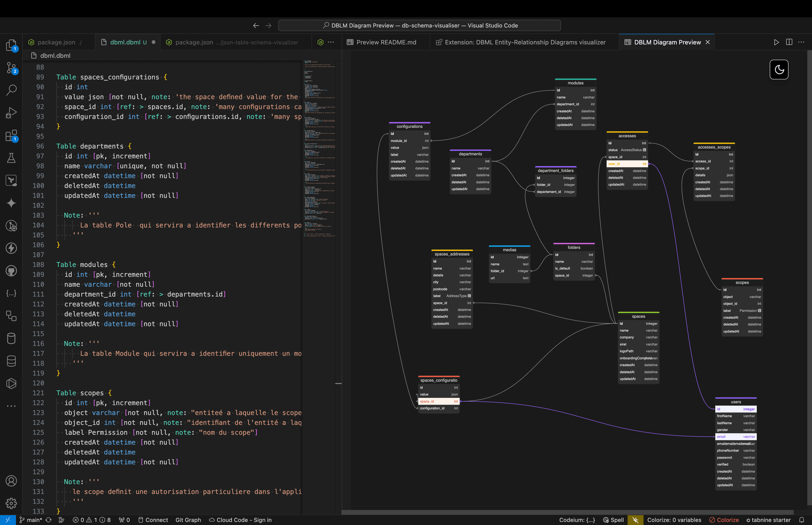Open Manage settings gear
The image size is (812, 525).
coord(11,504)
